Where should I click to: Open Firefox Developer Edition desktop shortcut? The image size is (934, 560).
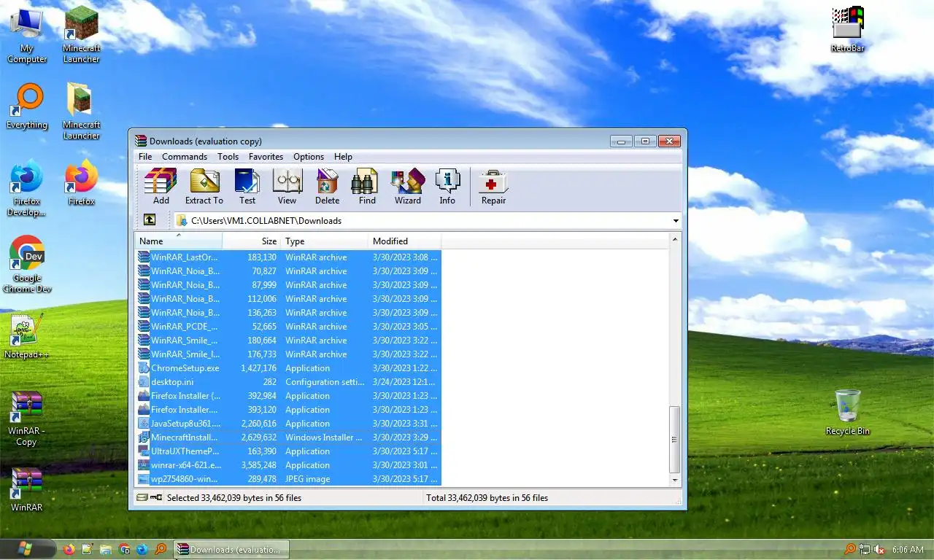[x=27, y=188]
